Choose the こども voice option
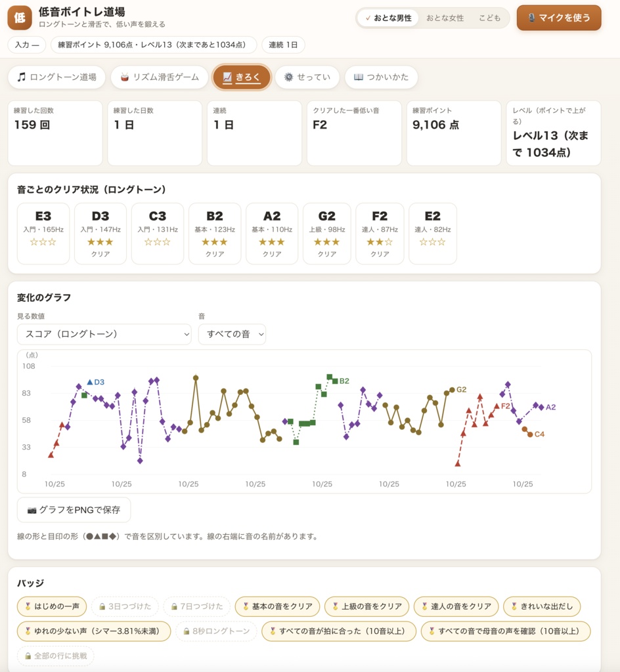Viewport: 620px width, 672px height. pyautogui.click(x=490, y=18)
